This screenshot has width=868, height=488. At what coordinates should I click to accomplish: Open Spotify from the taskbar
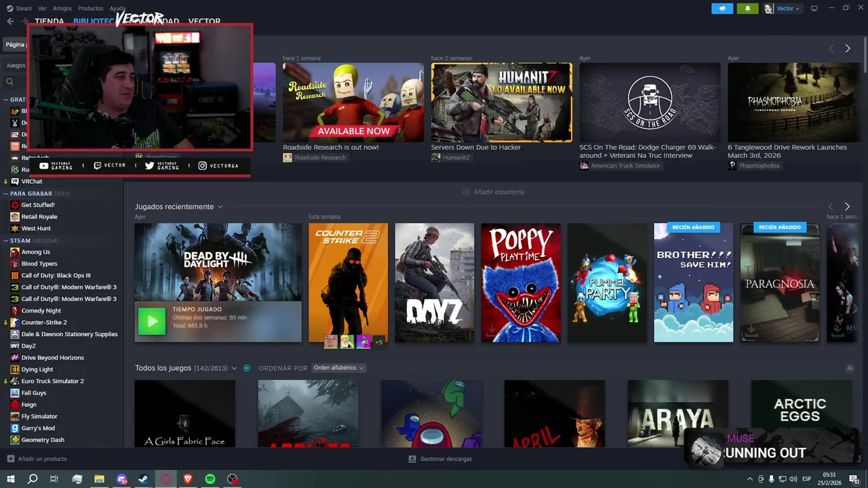pos(210,479)
